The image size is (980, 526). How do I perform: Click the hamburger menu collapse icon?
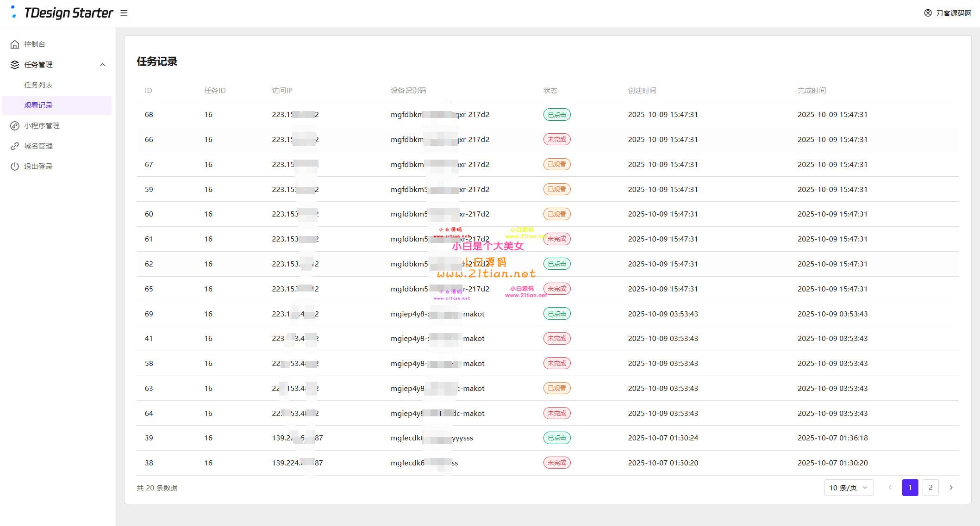[124, 13]
